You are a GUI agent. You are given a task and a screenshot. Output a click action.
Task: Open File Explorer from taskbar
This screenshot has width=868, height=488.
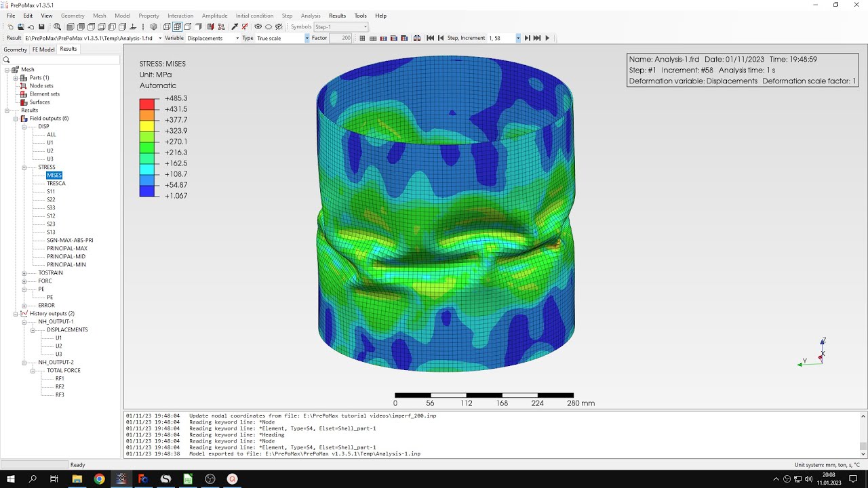tap(77, 479)
